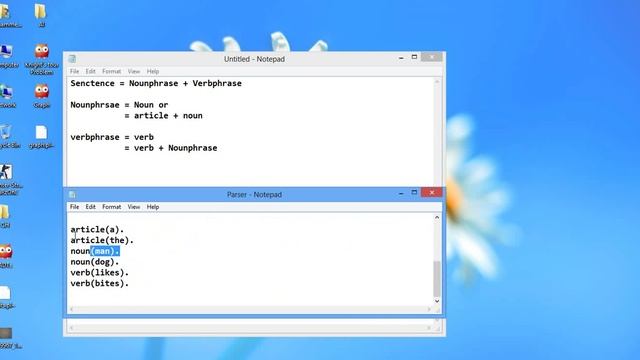Click the Untitled Notepad title bar

point(254,59)
